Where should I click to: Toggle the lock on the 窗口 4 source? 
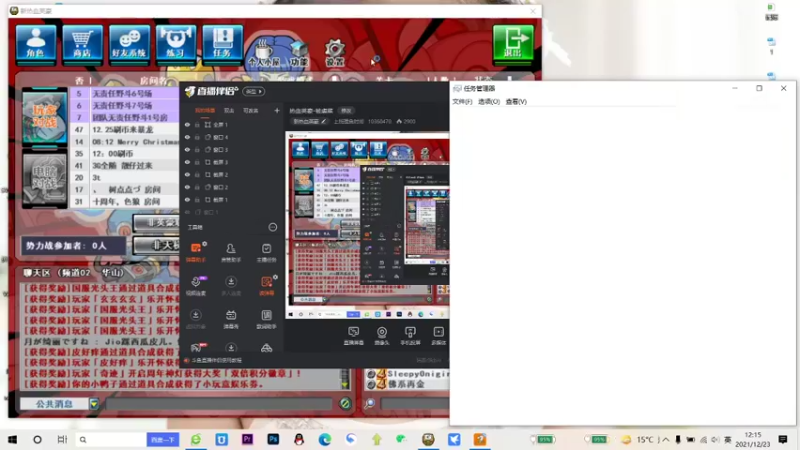click(197, 137)
